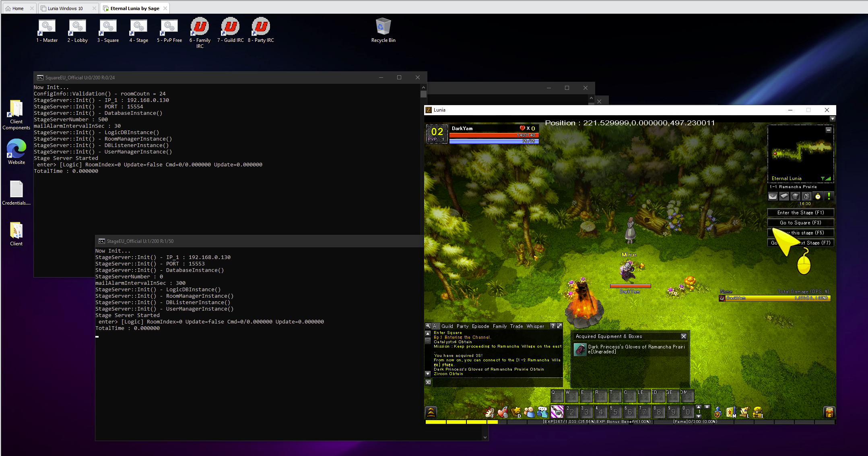Open the star skill book icon marked M
The height and width of the screenshot is (456, 868).
tap(731, 412)
